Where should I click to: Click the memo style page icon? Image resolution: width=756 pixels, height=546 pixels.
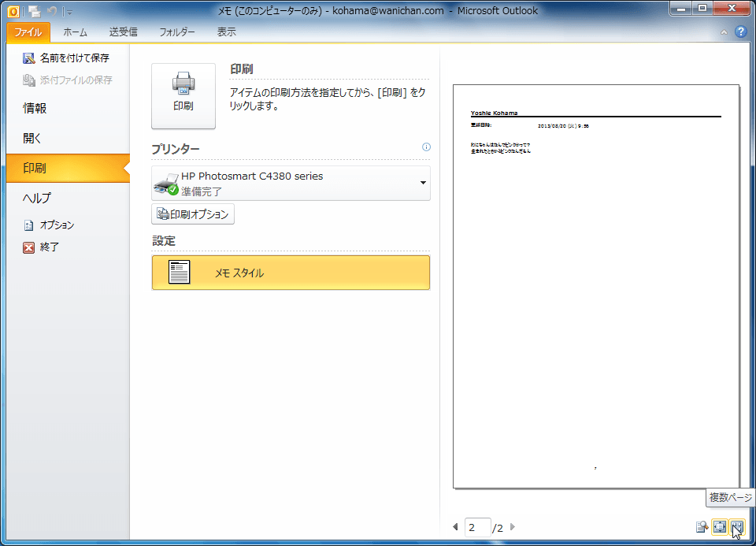click(179, 273)
